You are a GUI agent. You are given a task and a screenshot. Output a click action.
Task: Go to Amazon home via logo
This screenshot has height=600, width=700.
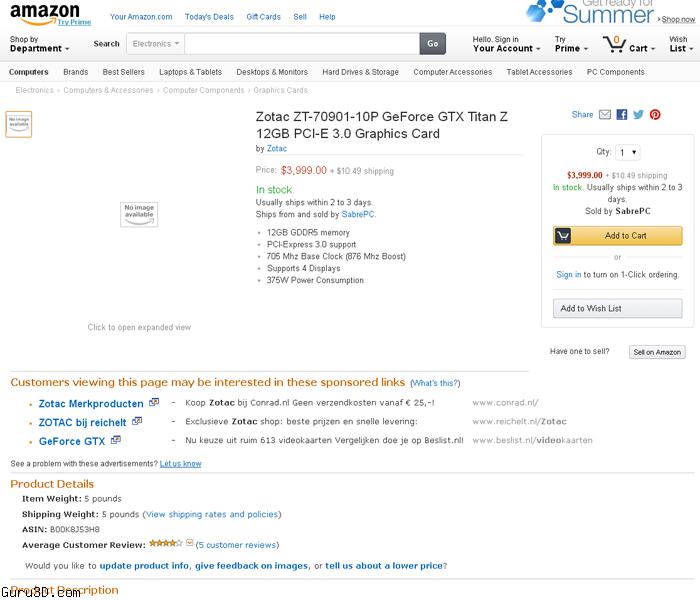(x=45, y=15)
